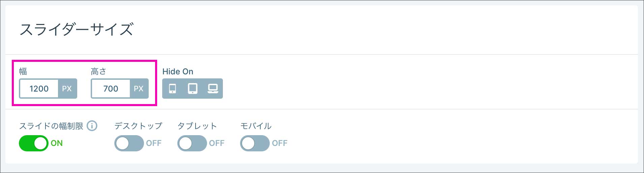This screenshot has width=644, height=173.
Task: Click the デスクトップ label text
Action: tap(138, 126)
